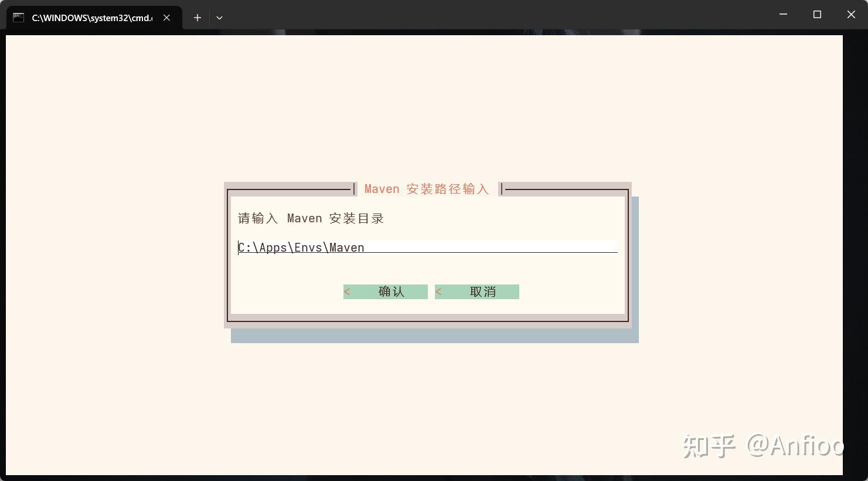Click the orange arrow on the 确认 button
The height and width of the screenshot is (481, 868).
[x=347, y=292]
